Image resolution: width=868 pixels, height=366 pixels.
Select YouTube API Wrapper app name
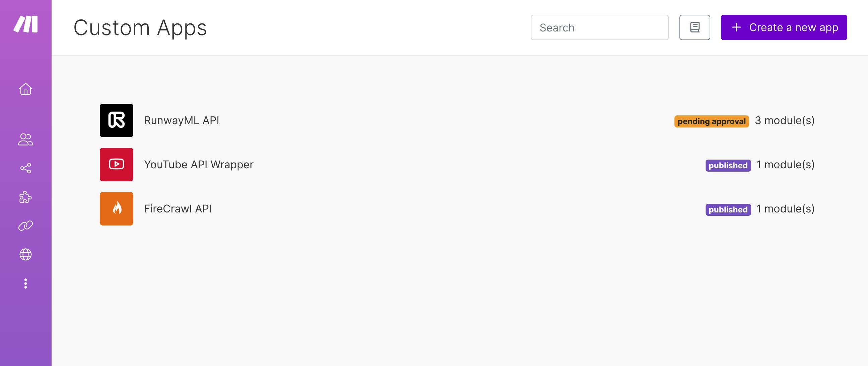tap(199, 164)
